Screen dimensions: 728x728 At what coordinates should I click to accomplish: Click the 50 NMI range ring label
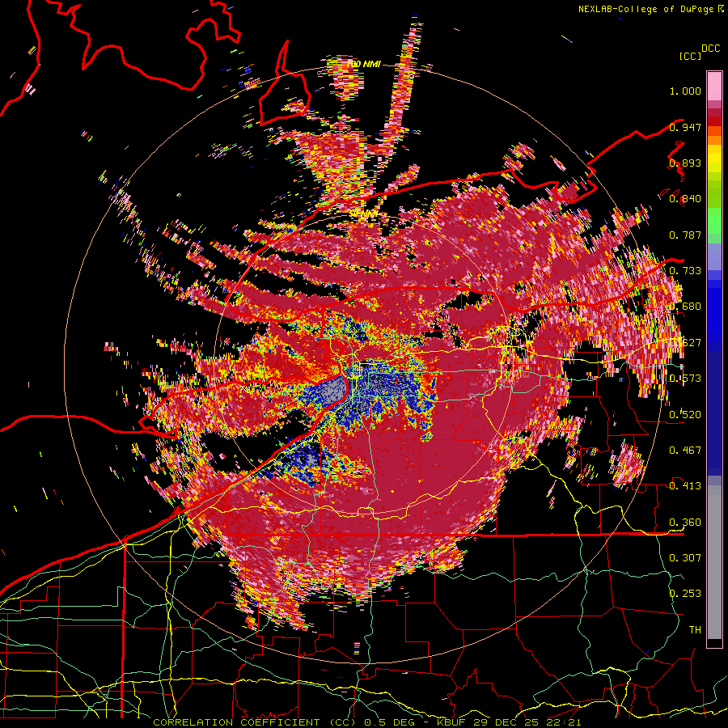point(364,214)
